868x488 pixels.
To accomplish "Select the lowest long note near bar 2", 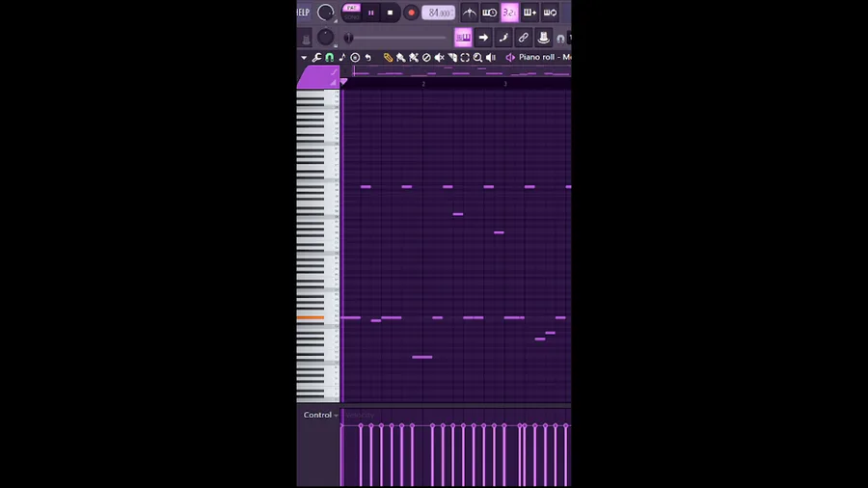I will click(x=422, y=357).
